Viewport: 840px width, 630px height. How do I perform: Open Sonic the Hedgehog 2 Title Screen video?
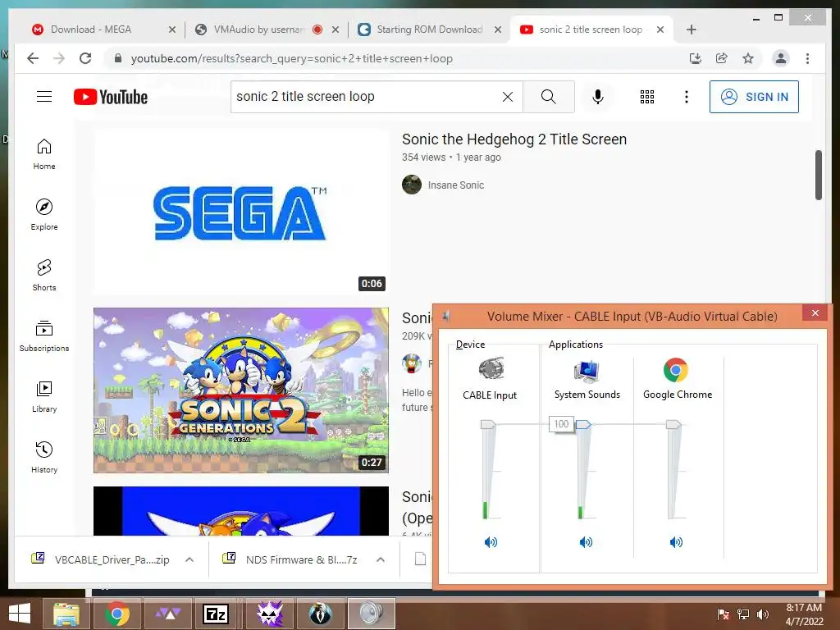514,139
